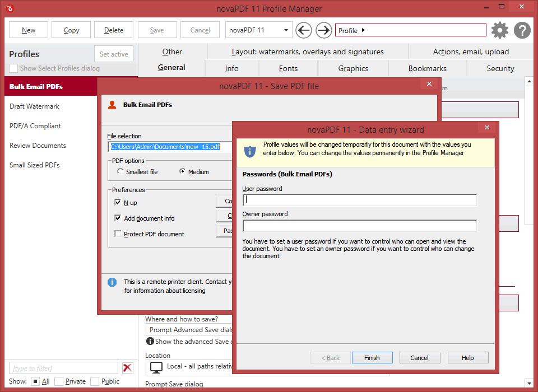Click the Set active button
538x392 pixels.
pyautogui.click(x=114, y=54)
